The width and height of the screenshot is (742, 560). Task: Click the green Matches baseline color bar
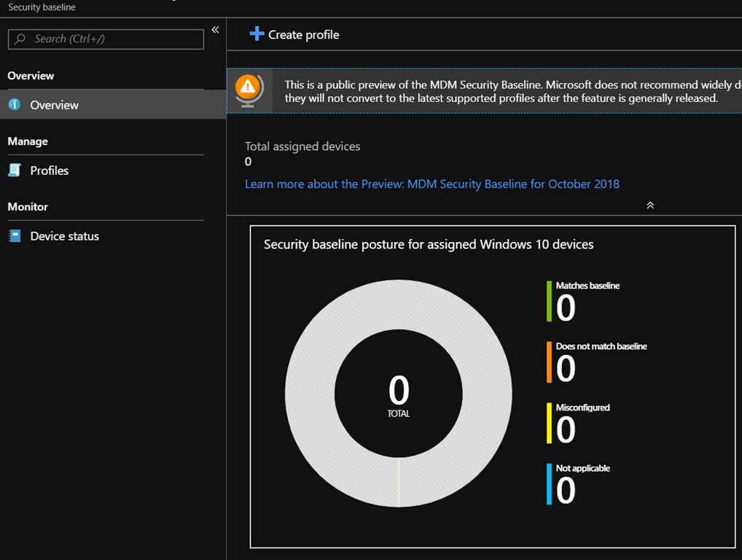[549, 301]
